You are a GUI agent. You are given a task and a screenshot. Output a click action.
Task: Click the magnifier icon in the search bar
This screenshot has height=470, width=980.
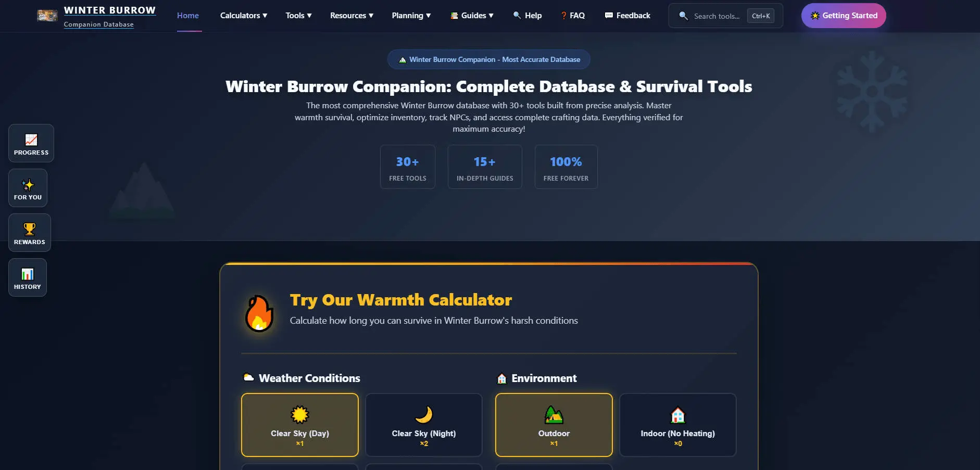pos(683,16)
